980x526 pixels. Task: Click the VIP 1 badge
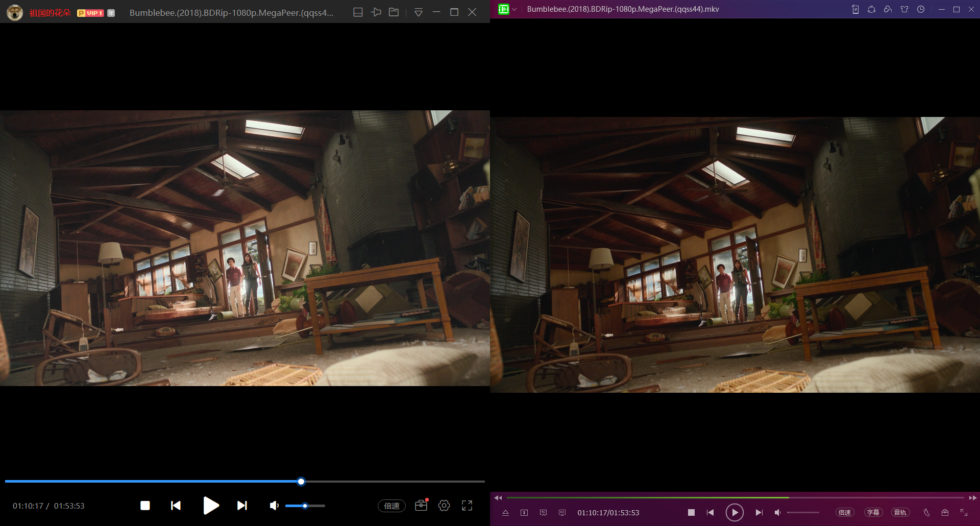point(90,13)
